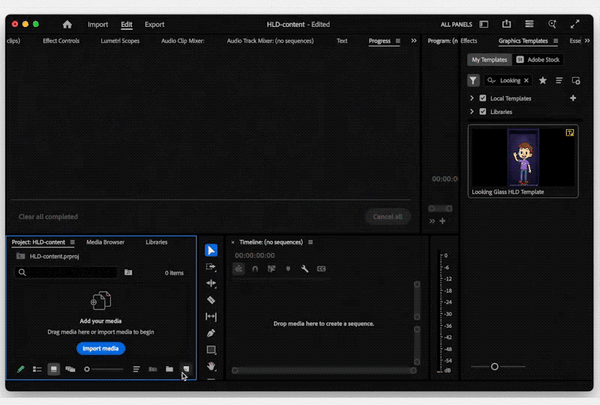Open the Timeline panel menu
The image size is (600, 405).
pyautogui.click(x=310, y=242)
